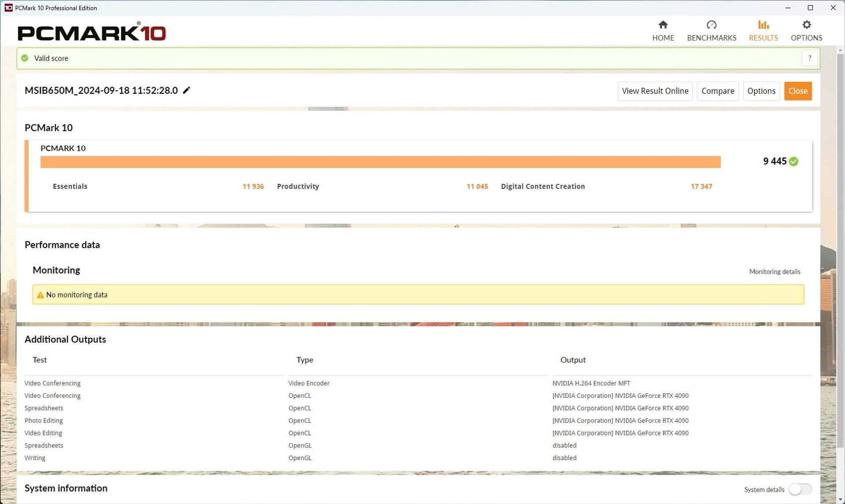The image size is (845, 504).
Task: Click the green valid score checkmark icon
Action: [x=25, y=58]
